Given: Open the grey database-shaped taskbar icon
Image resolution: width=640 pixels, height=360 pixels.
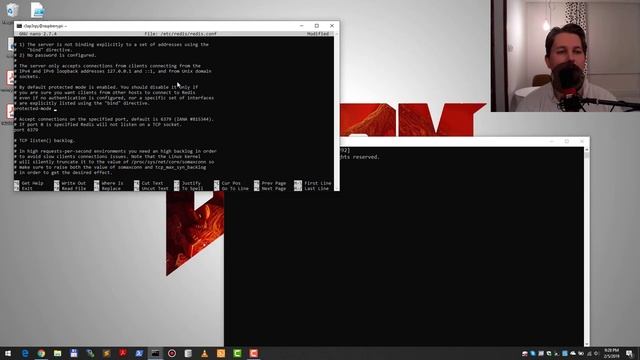Looking at the screenshot, I should click(188, 353).
